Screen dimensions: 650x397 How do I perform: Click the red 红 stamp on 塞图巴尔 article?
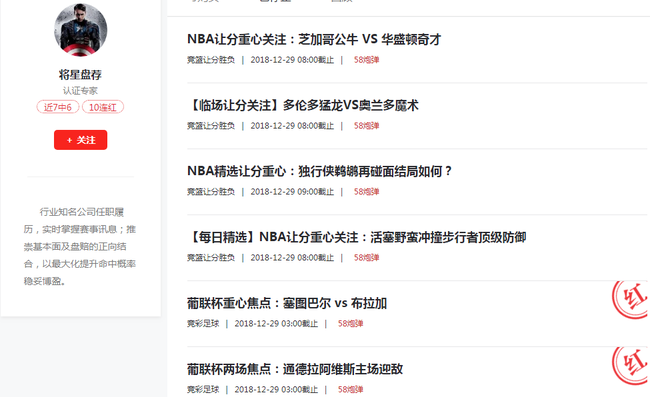pyautogui.click(x=630, y=299)
